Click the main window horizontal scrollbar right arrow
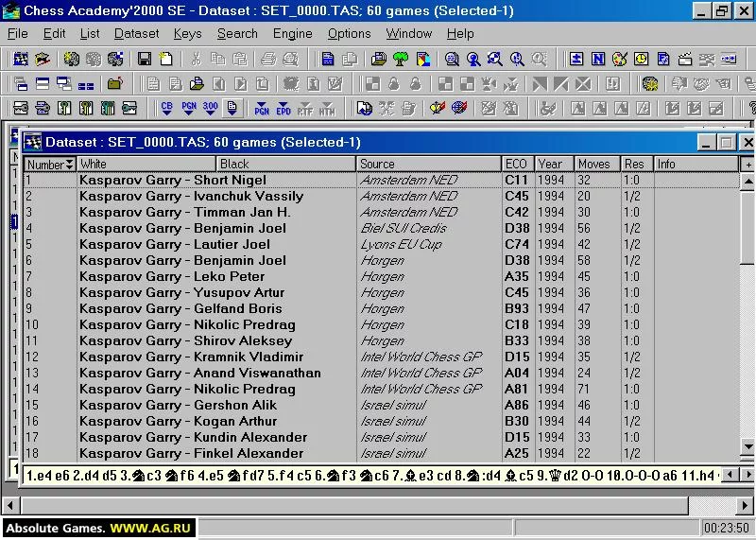The image size is (756, 540). [x=746, y=506]
